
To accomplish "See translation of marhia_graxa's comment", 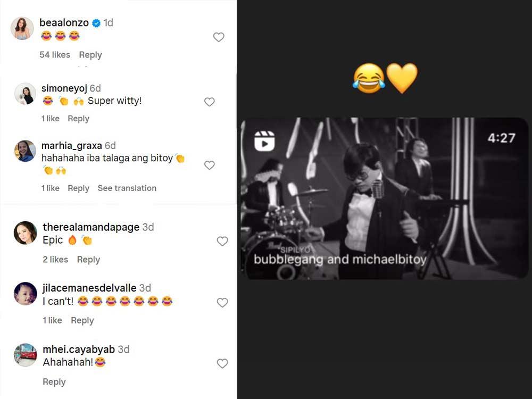I will (127, 188).
